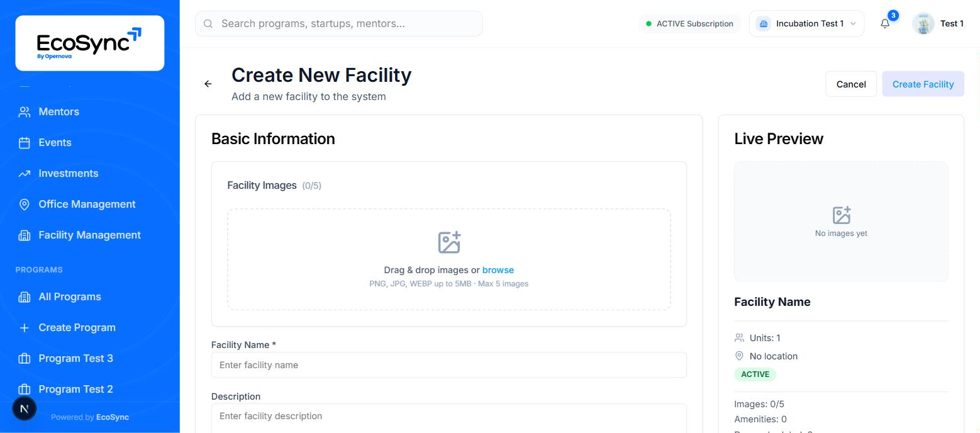Click the Units people icon in preview

[740, 338]
